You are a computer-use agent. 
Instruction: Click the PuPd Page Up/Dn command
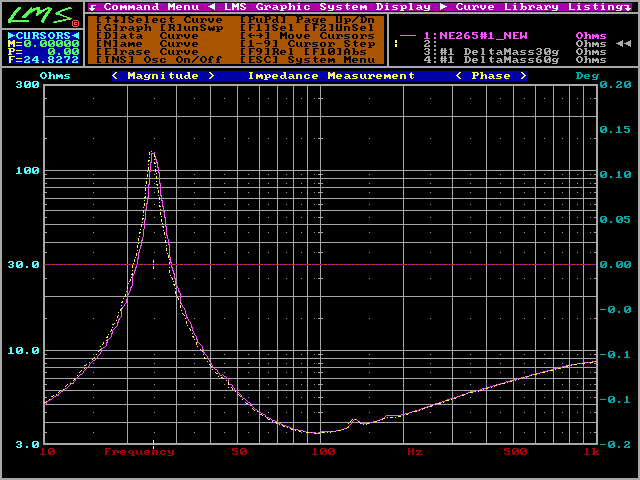pos(307,20)
